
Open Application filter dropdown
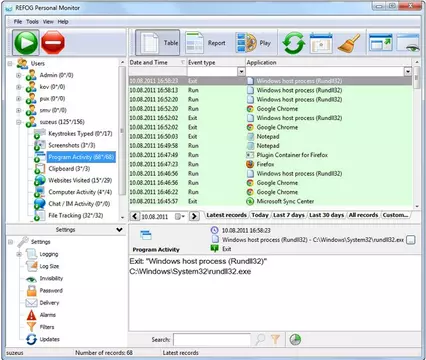point(408,71)
